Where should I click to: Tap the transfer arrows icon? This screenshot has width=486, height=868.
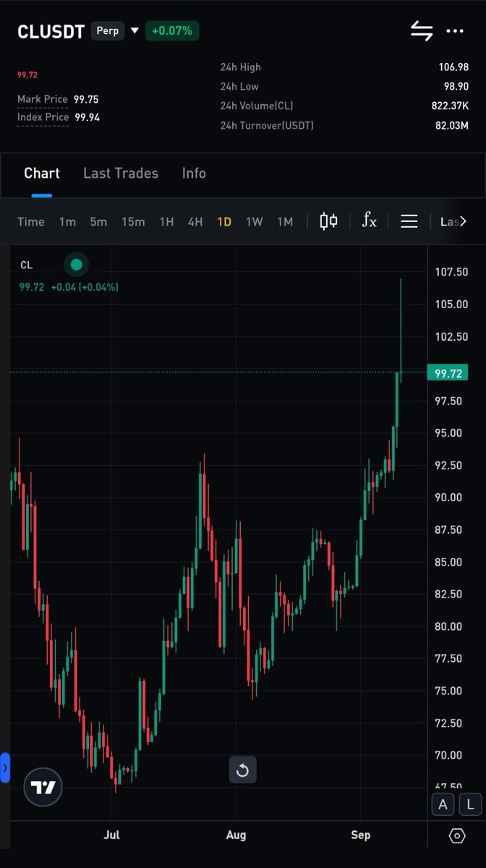tap(422, 31)
